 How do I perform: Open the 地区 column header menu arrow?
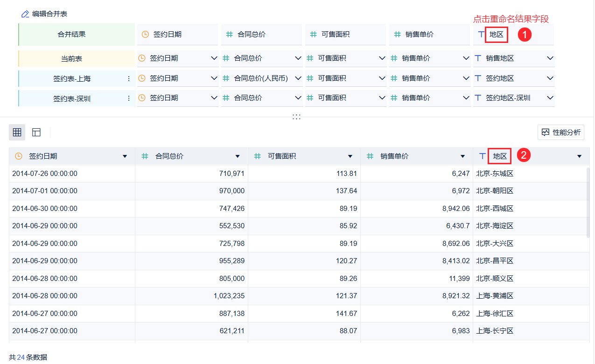click(x=579, y=156)
